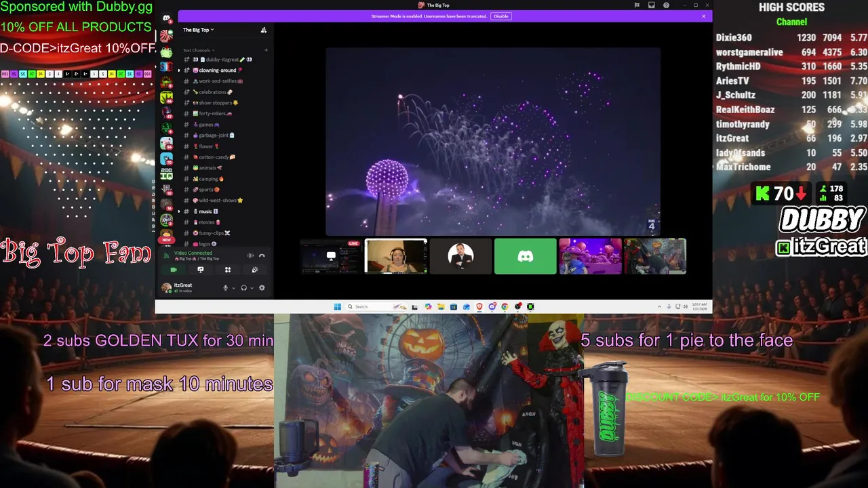This screenshot has height=488, width=868.
Task: Dismiss the Streamer Mode banner
Action: (x=703, y=16)
